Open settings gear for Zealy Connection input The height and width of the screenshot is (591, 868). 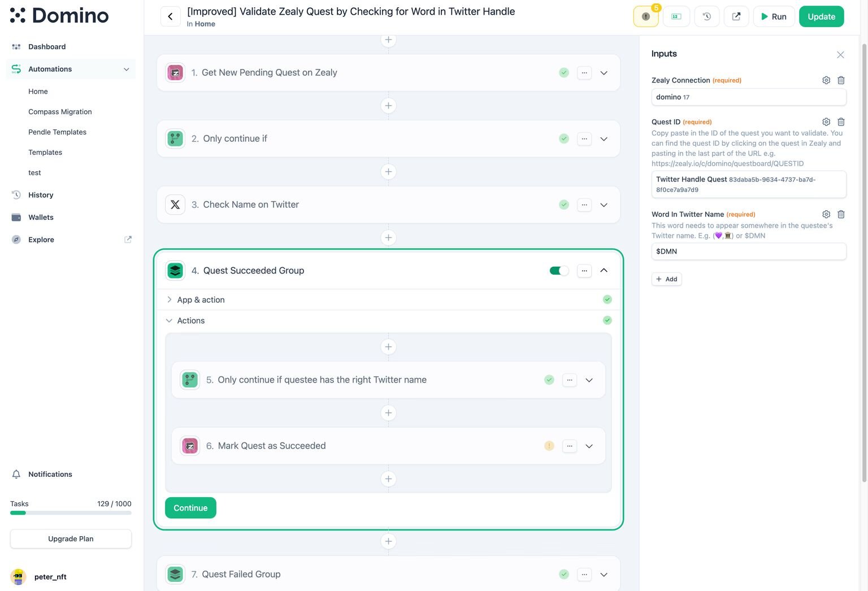click(x=826, y=80)
